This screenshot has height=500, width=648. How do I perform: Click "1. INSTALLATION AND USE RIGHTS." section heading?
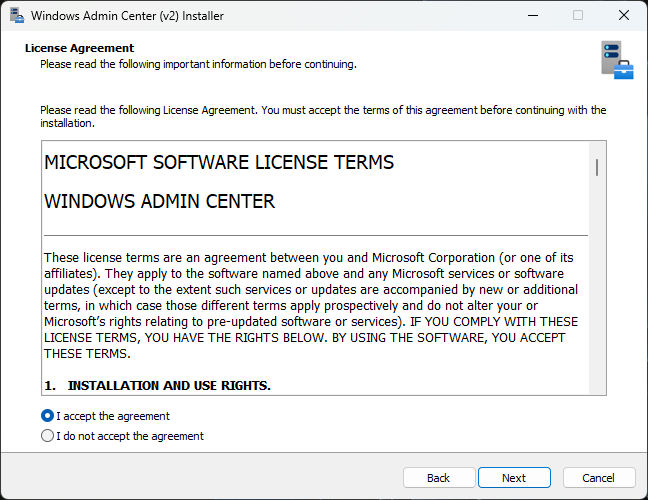(157, 386)
